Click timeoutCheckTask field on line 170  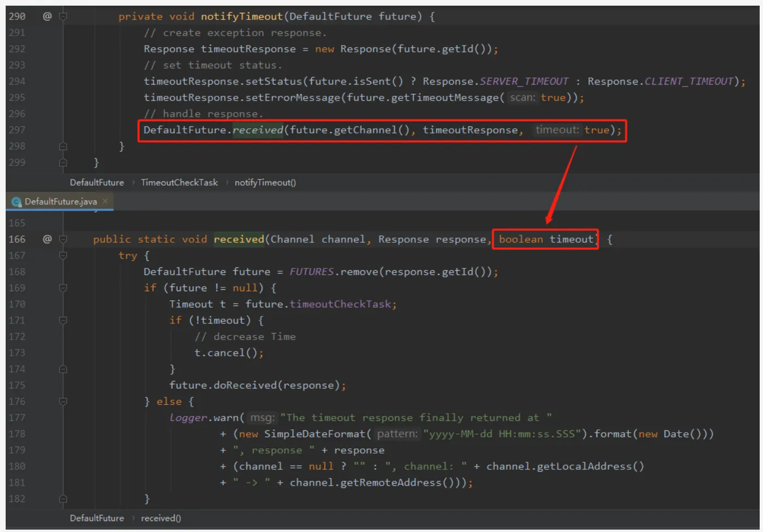pos(341,304)
